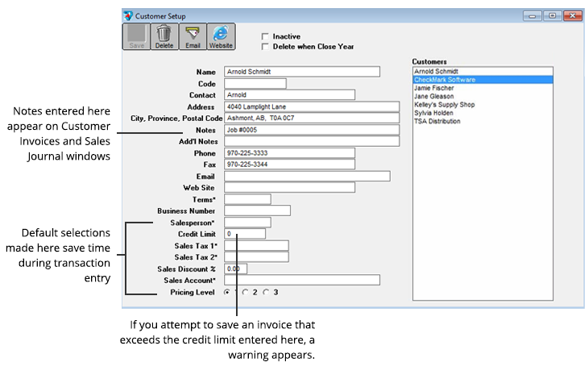Viewport: 588px width, 379px height.
Task: Close the Customer Setup window
Action: (x=571, y=15)
